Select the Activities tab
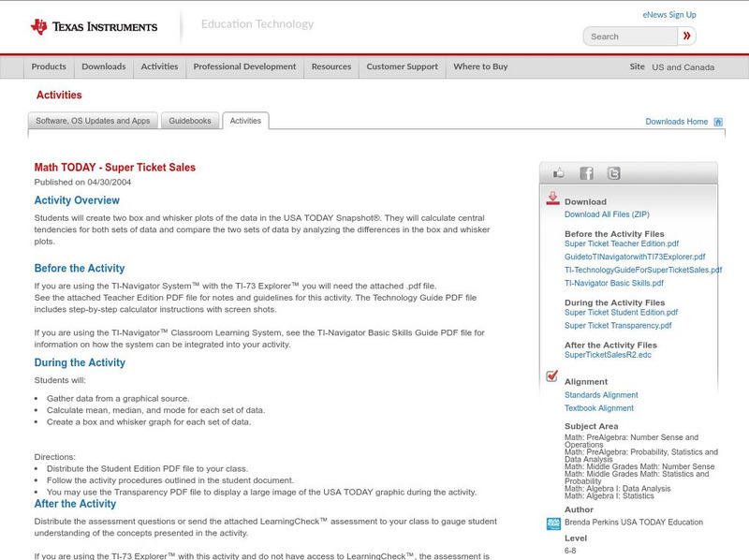The image size is (749, 560). pos(245,121)
